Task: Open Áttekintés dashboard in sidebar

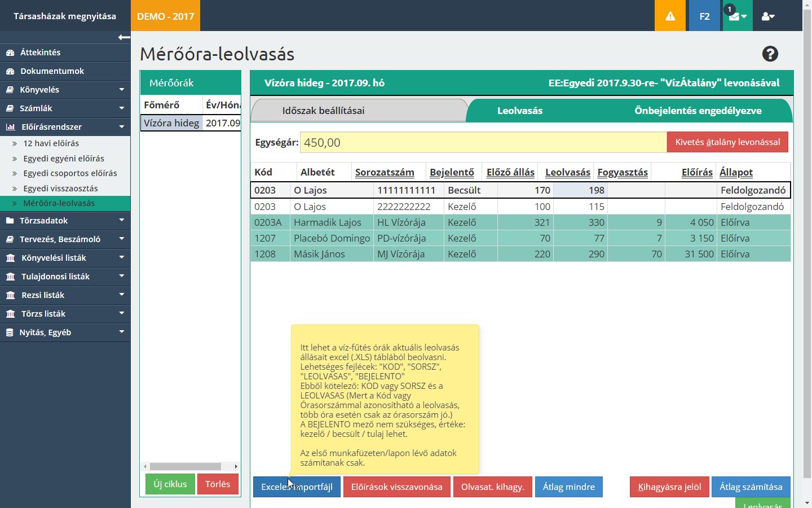Action: (40, 52)
